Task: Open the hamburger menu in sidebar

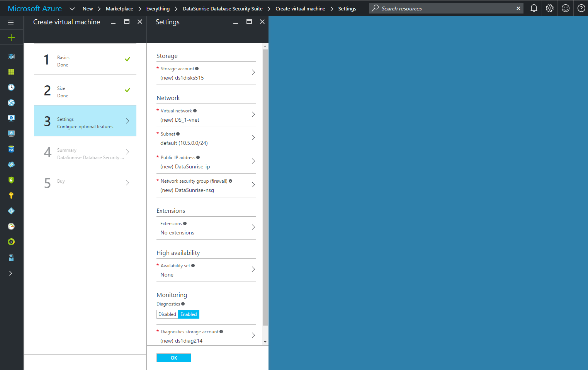Action: click(11, 22)
